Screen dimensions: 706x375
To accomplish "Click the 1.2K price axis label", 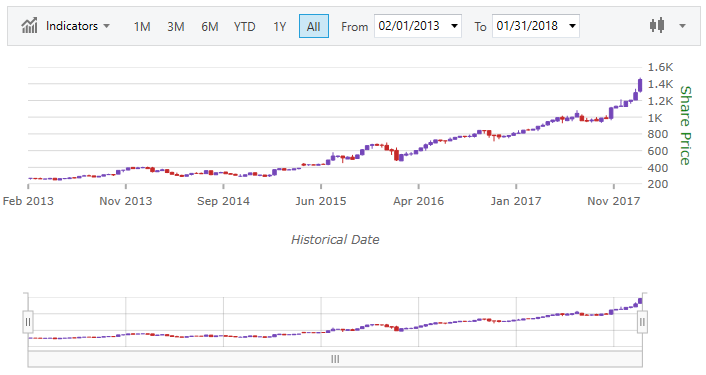I will click(660, 101).
